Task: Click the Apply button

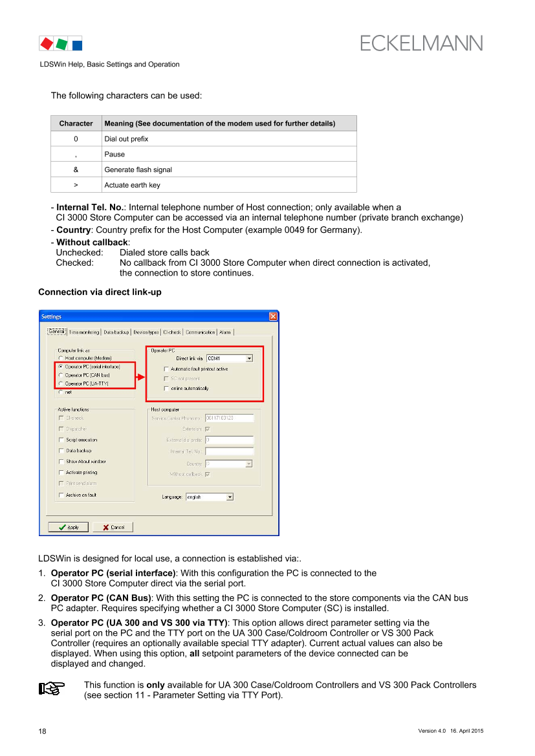Action: [x=68, y=527]
